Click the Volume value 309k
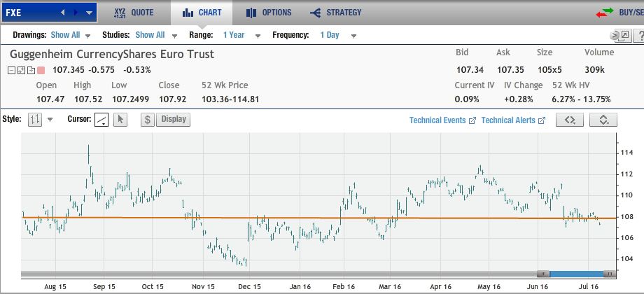Image resolution: width=644 pixels, height=294 pixels. click(594, 70)
